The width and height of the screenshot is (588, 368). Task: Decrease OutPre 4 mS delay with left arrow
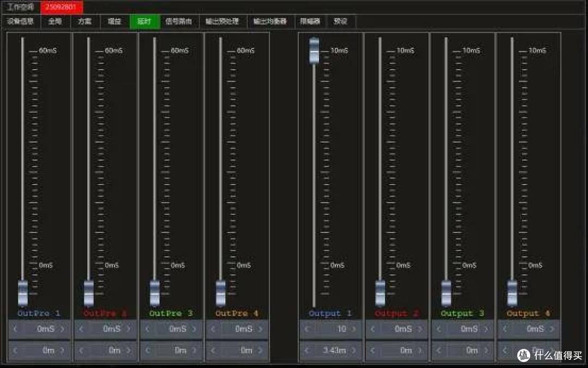click(213, 329)
